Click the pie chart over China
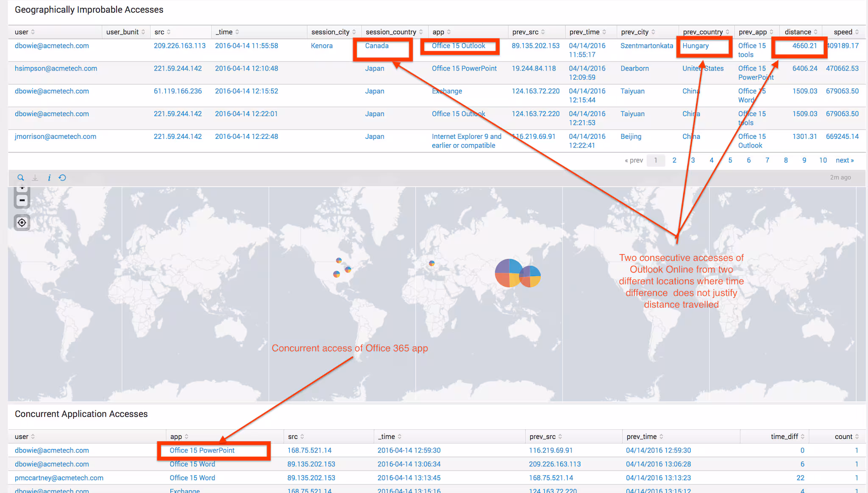This screenshot has height=493, width=868. [x=510, y=273]
